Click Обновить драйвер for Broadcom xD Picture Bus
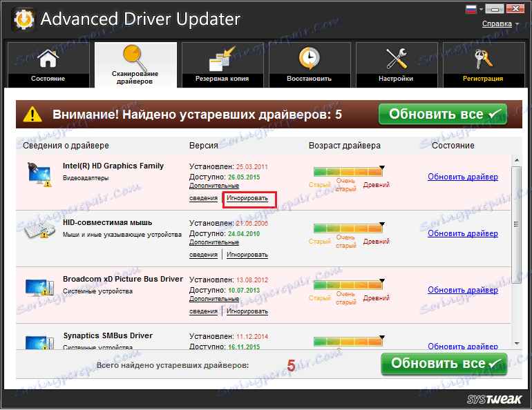 [463, 290]
